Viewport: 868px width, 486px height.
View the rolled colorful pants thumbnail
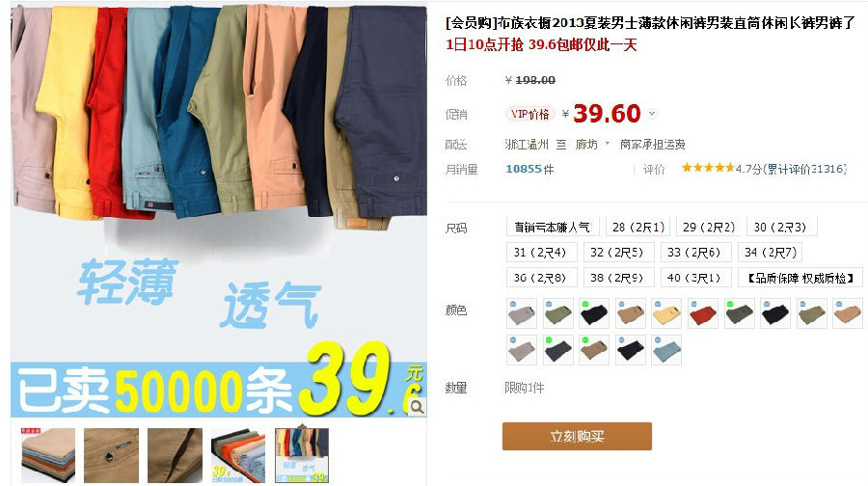(238, 455)
